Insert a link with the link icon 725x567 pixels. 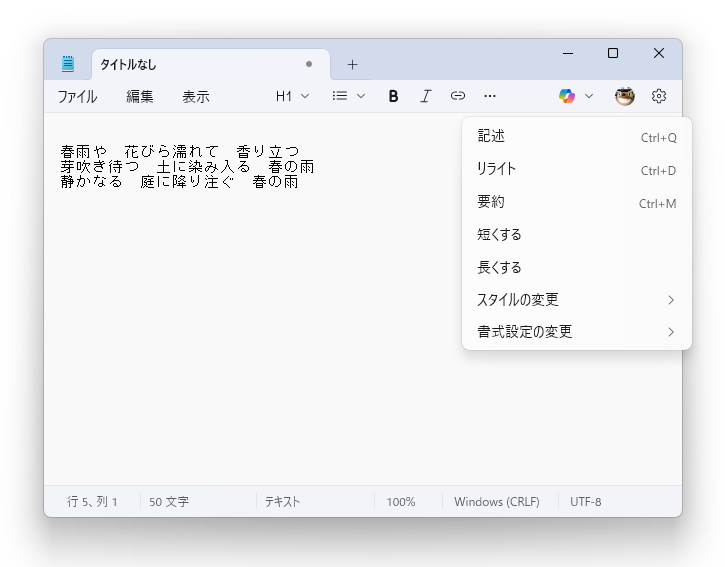point(458,96)
